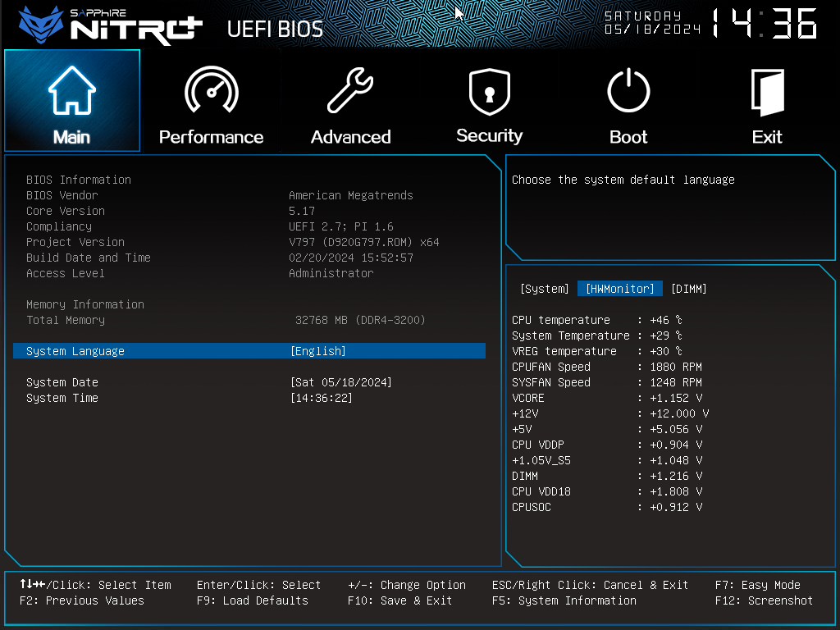This screenshot has width=840, height=630.
Task: Click the UEFI 2.7; PI 1.6 value
Action: tap(340, 226)
